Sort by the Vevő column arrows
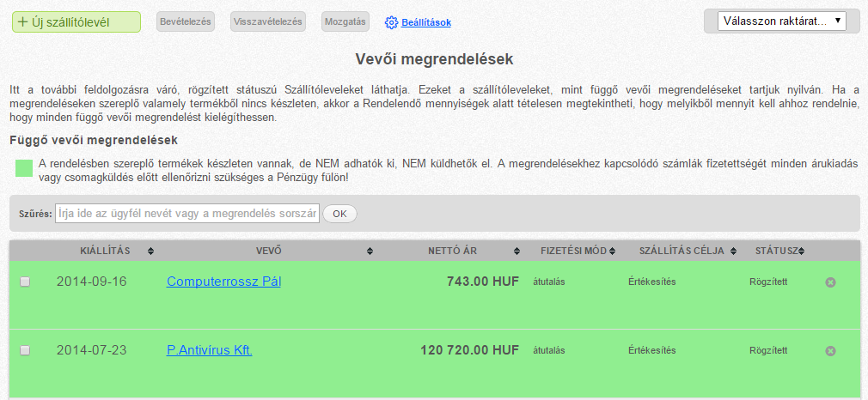Image resolution: width=868 pixels, height=400 pixels. pos(370,252)
